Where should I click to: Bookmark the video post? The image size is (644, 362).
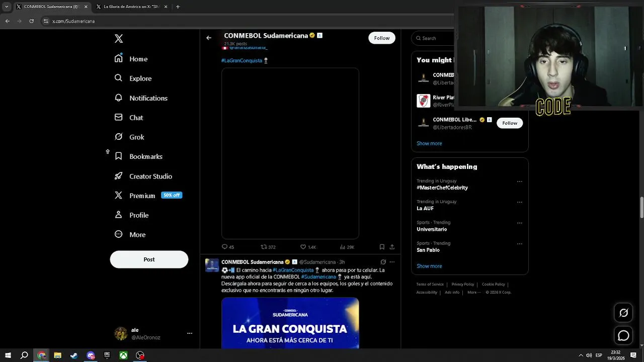pos(382,247)
